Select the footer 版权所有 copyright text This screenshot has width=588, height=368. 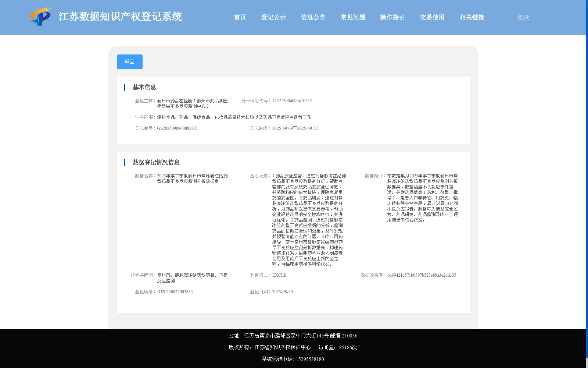point(270,347)
